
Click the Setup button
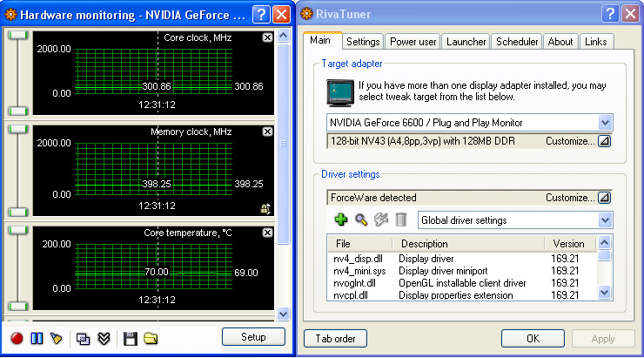(x=253, y=337)
